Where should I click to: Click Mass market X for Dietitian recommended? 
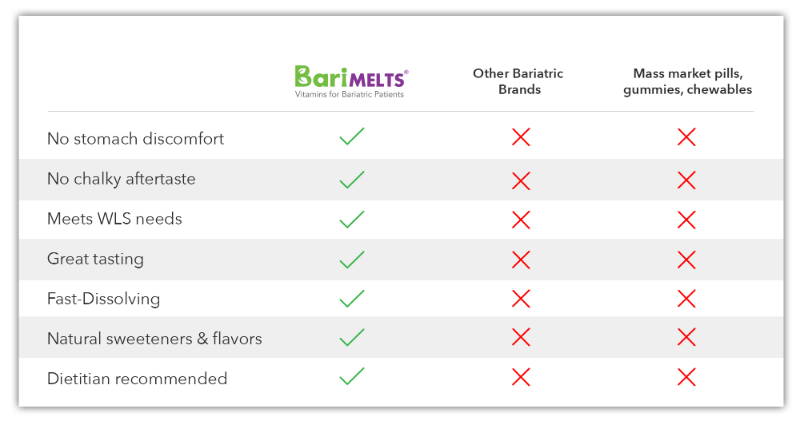(686, 377)
